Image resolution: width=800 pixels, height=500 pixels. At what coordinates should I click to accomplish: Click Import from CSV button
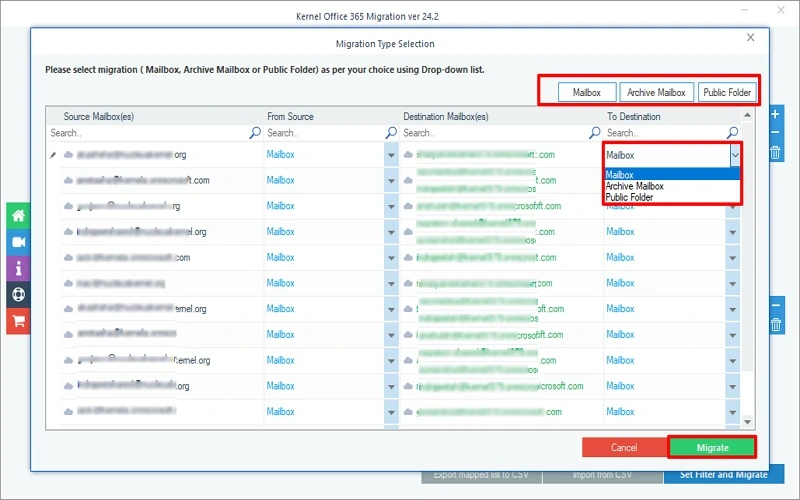(603, 474)
